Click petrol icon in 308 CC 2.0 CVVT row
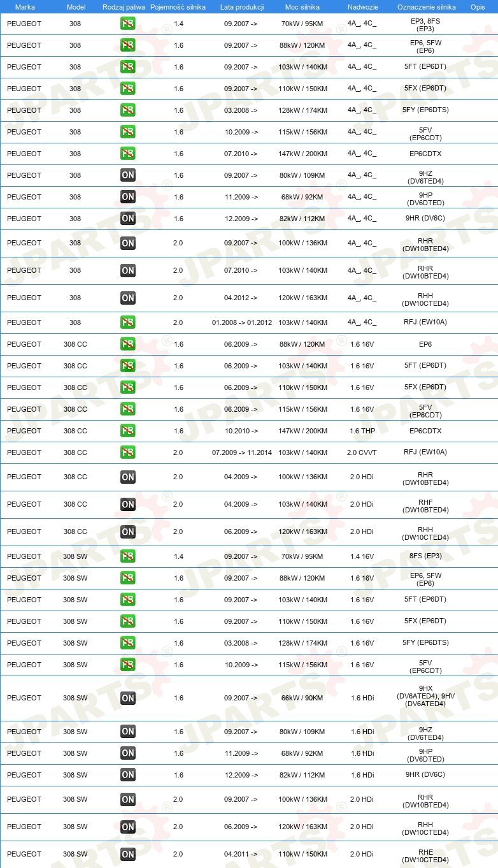The image size is (498, 868). (x=128, y=452)
